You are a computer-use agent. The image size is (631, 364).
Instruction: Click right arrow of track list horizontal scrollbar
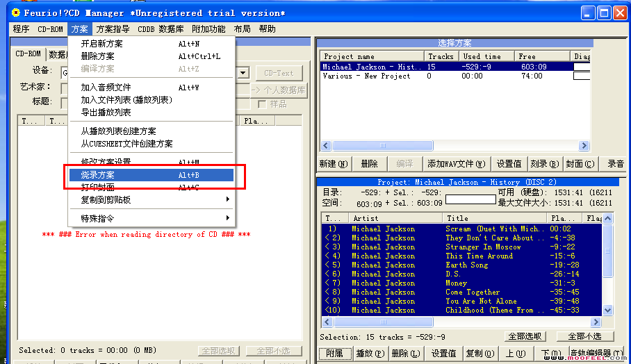(x=596, y=322)
